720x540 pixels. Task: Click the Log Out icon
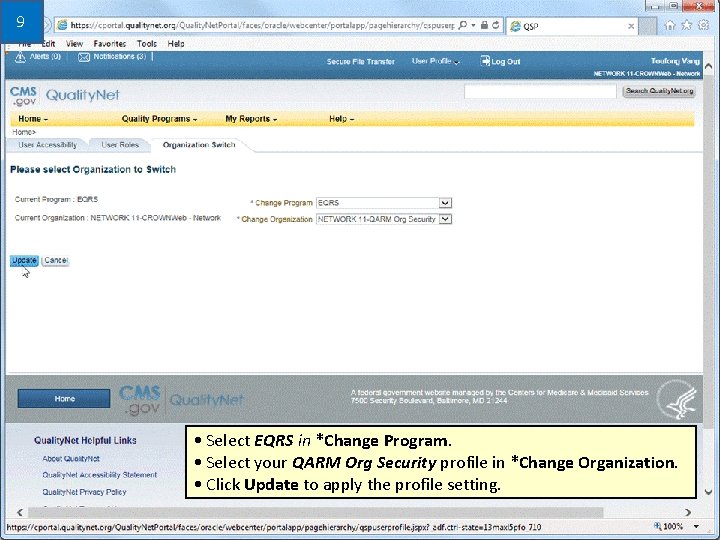click(485, 61)
